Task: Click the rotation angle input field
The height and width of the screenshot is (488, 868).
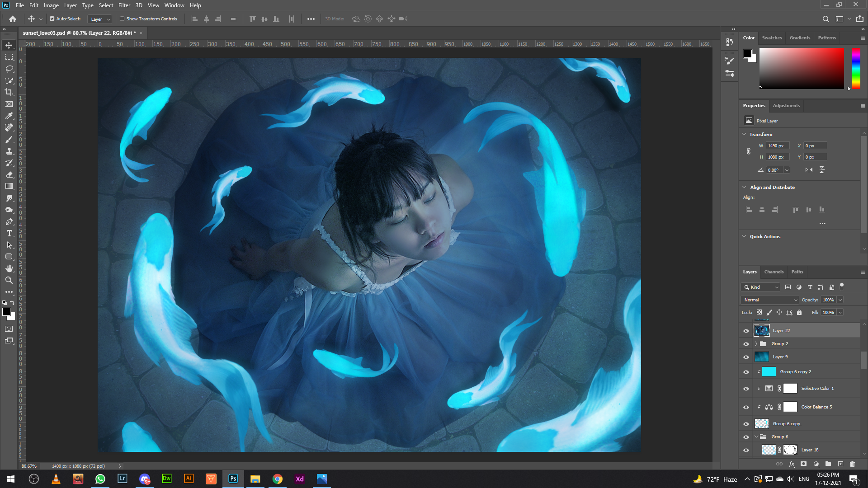Action: (x=774, y=170)
